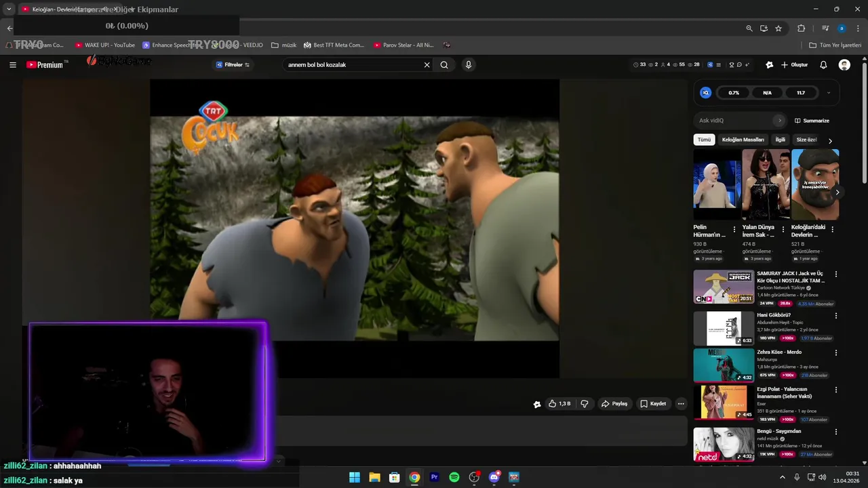Click the Oluştur create button
The width and height of the screenshot is (868, 488).
[794, 65]
